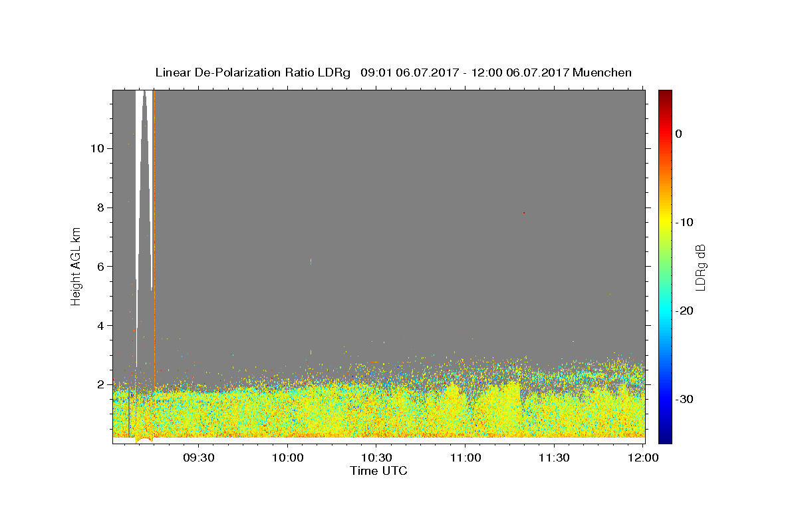Click the dark blue bottom of colorbar
This screenshot has width=798, height=532.
click(665, 438)
